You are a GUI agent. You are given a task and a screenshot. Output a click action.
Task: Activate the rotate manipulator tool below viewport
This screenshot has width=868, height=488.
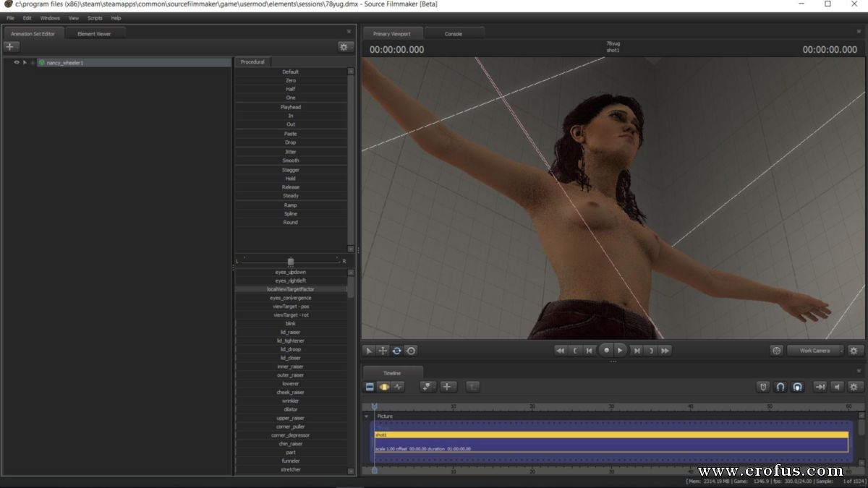click(x=397, y=351)
